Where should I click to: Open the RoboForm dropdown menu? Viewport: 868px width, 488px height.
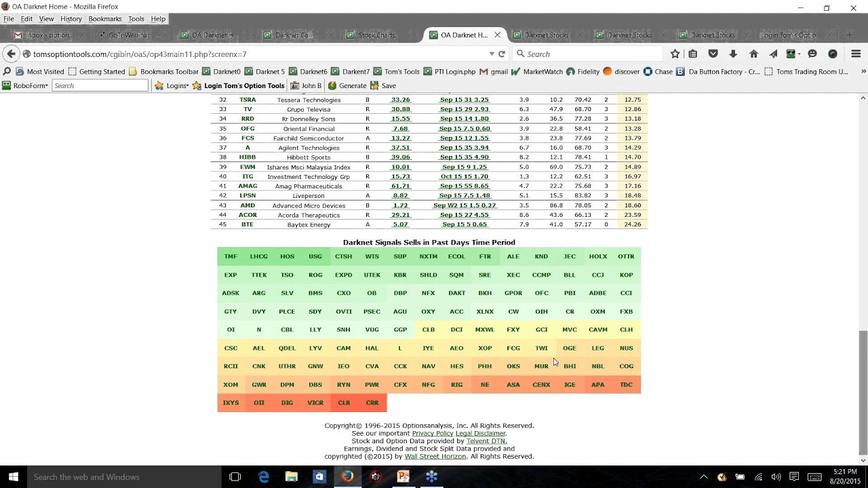pos(25,85)
